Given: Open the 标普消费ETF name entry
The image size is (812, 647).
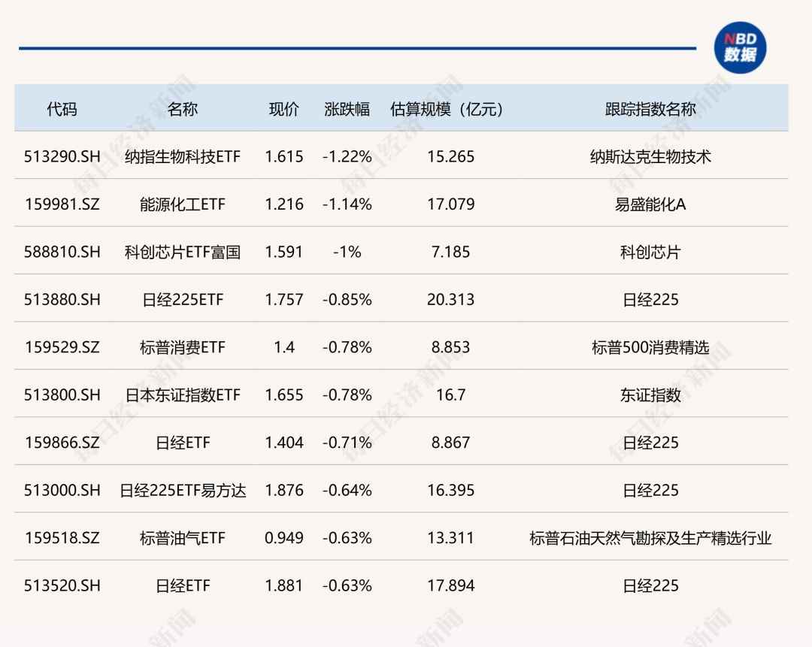Looking at the screenshot, I should pos(183,347).
